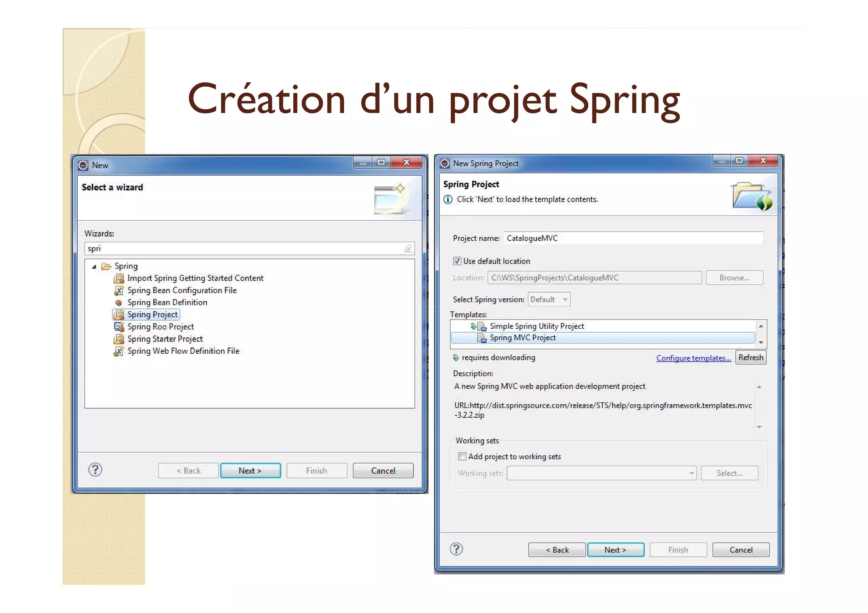Click the gear icon in New dialog title bar
Image resolution: width=868 pixels, height=613 pixels.
pos(83,165)
